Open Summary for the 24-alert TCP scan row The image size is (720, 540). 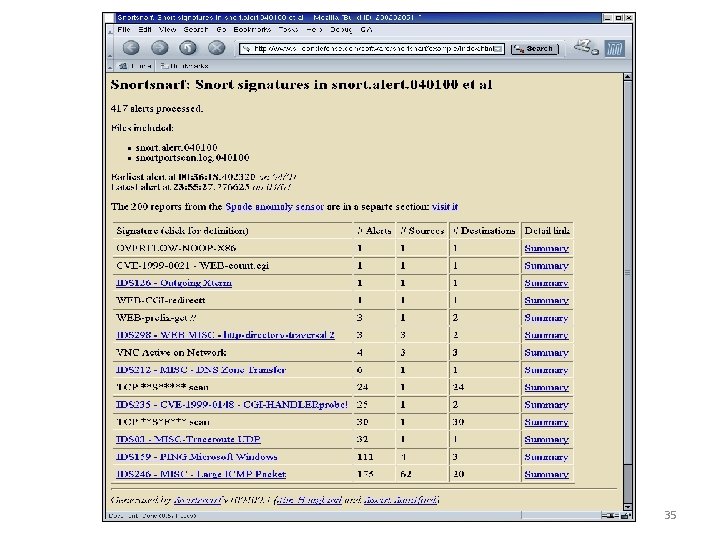[546, 387]
